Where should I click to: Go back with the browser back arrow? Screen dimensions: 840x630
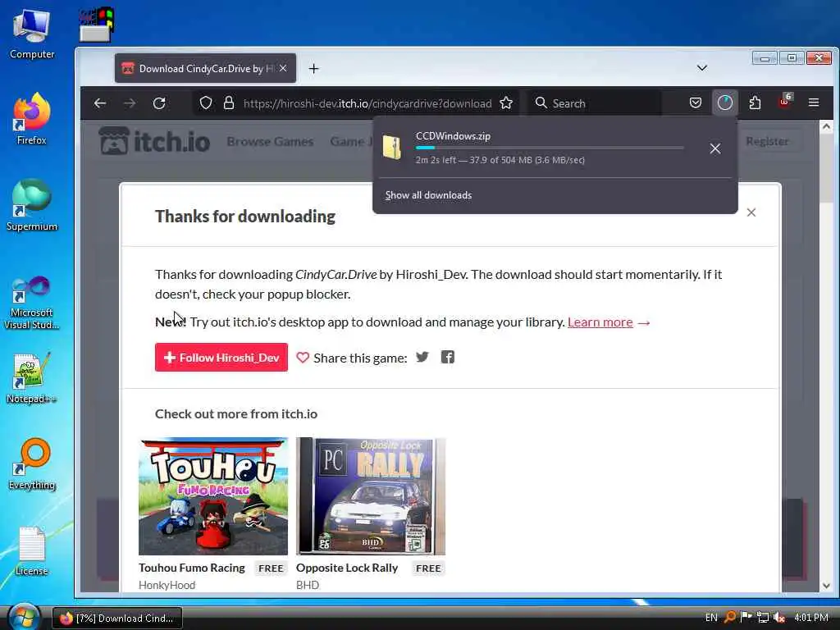click(x=100, y=103)
